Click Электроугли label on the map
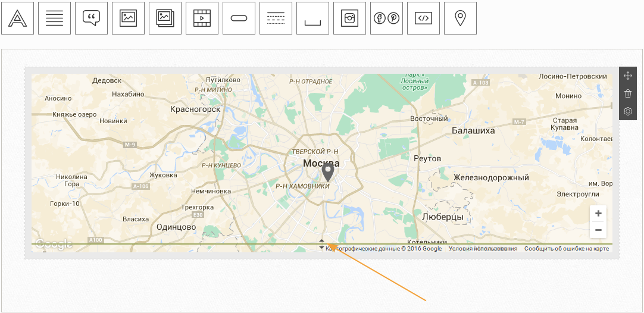 coord(577,195)
